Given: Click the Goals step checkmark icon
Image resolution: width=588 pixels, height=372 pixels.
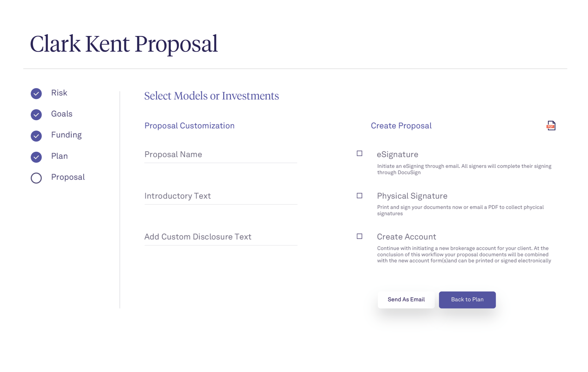Looking at the screenshot, I should click(x=36, y=114).
